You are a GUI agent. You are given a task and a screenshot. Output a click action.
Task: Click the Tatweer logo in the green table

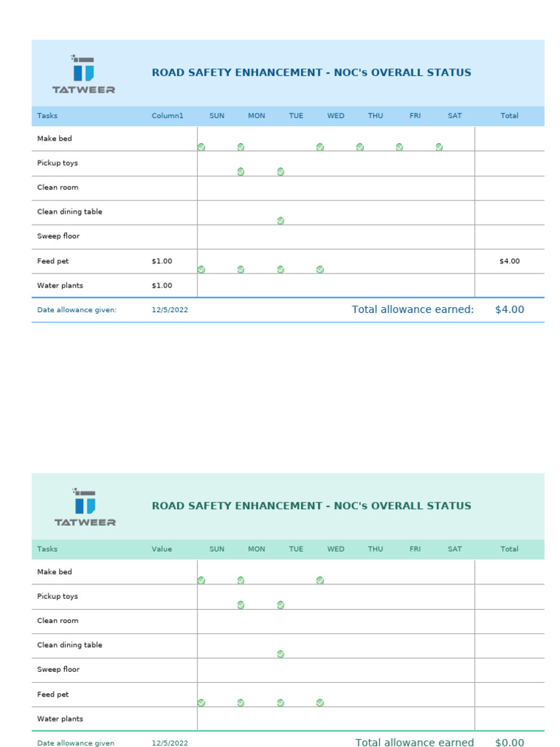[85, 507]
